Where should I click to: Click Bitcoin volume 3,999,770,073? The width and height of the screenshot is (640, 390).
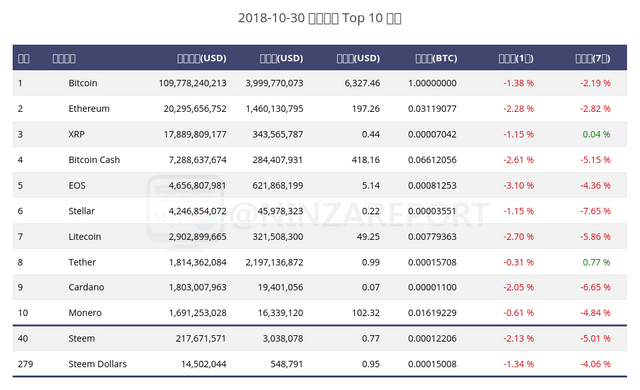pyautogui.click(x=274, y=83)
